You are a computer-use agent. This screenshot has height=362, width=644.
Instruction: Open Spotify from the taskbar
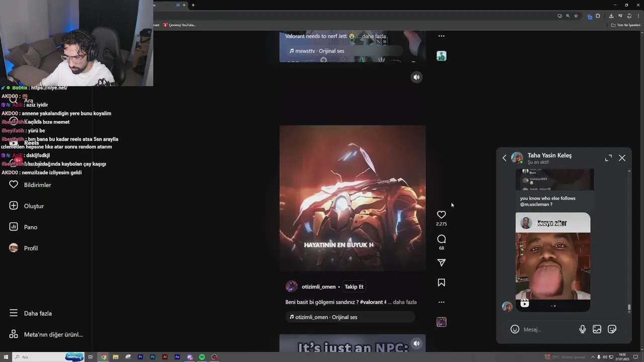pyautogui.click(x=202, y=357)
